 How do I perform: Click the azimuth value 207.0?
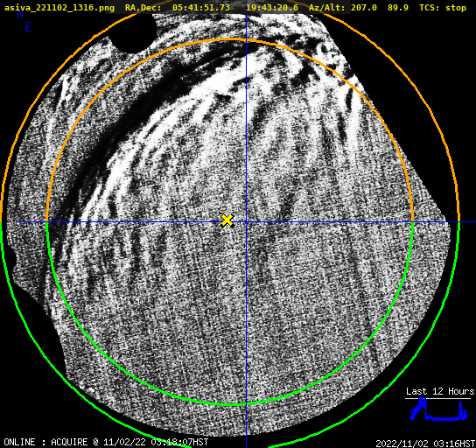point(364,8)
